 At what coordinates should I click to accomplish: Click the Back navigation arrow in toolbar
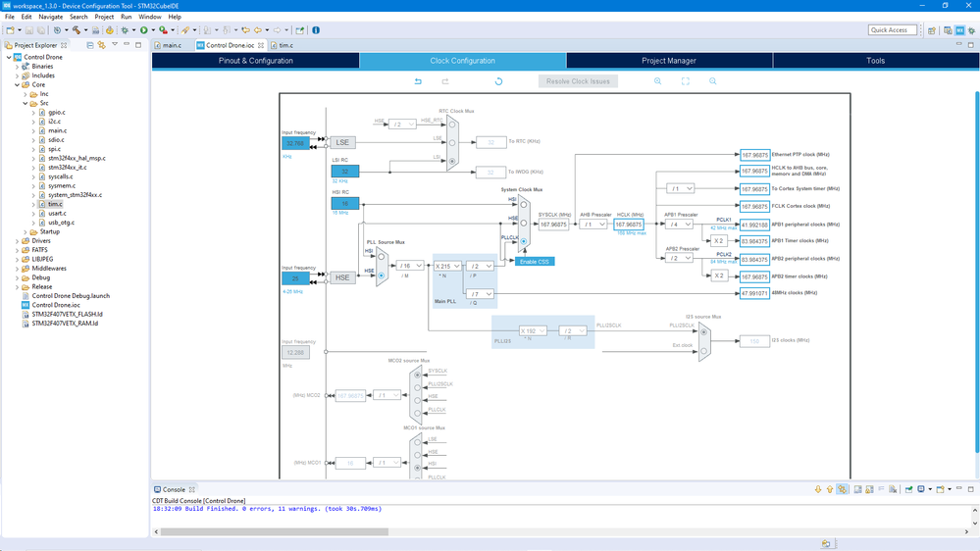coord(257,30)
